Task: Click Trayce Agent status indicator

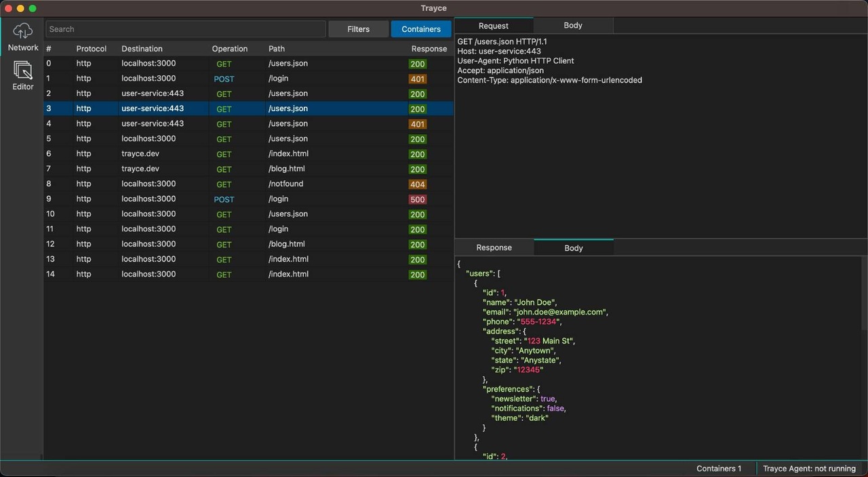Action: (809, 469)
